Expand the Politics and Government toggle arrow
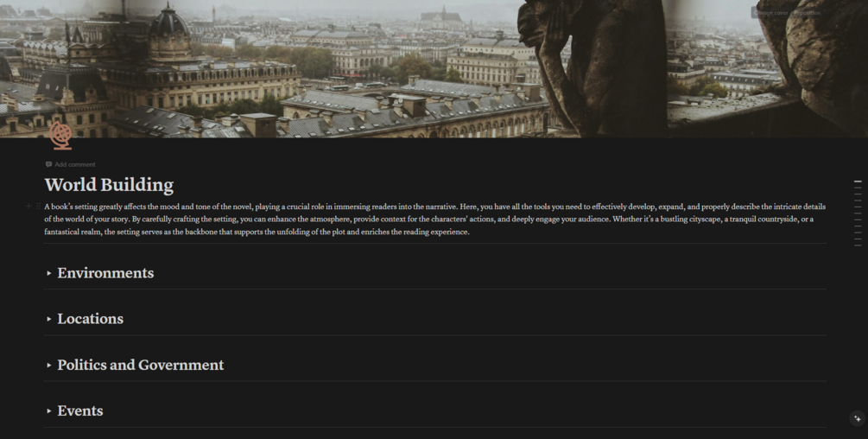 (49, 366)
